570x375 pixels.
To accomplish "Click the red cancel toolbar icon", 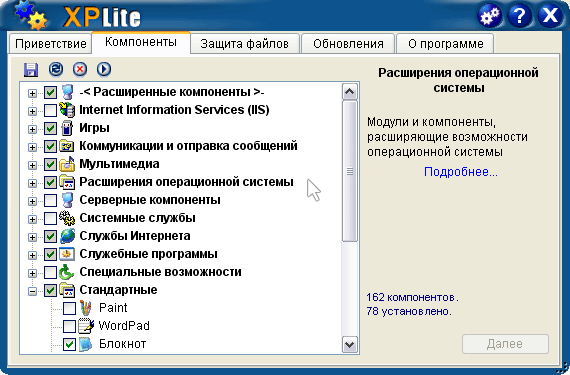I will (x=80, y=69).
